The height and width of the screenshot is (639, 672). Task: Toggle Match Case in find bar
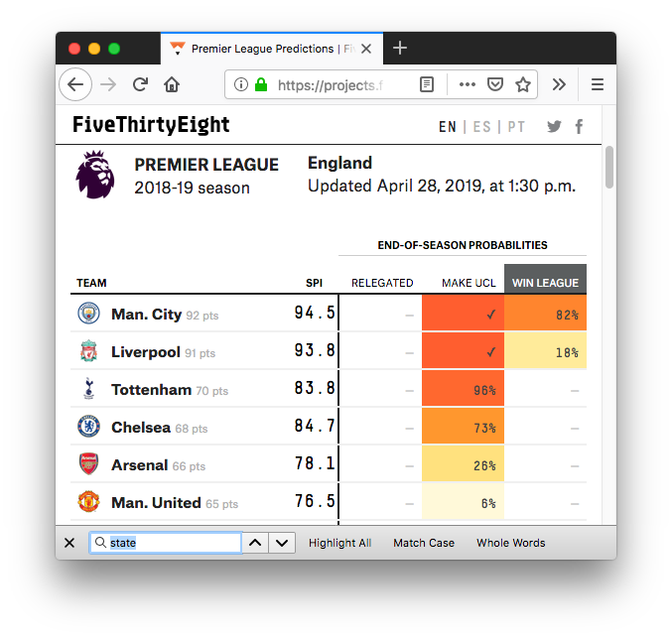424,543
